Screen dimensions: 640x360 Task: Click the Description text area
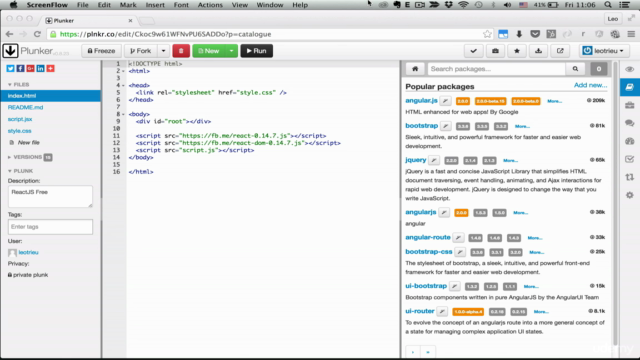coord(50,196)
